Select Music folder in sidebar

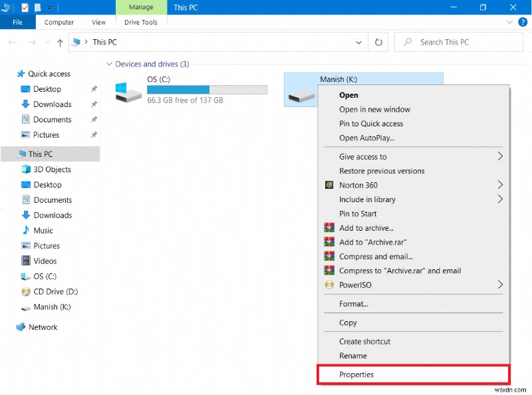coord(43,231)
